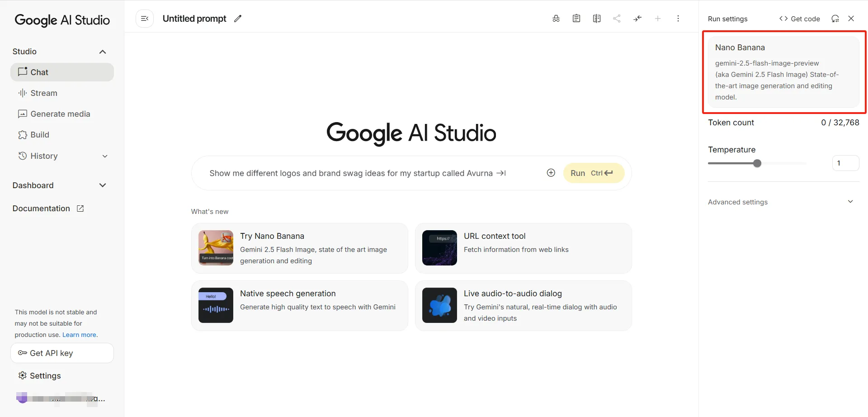Click the reset run settings icon
The height and width of the screenshot is (417, 868).
[x=835, y=19]
